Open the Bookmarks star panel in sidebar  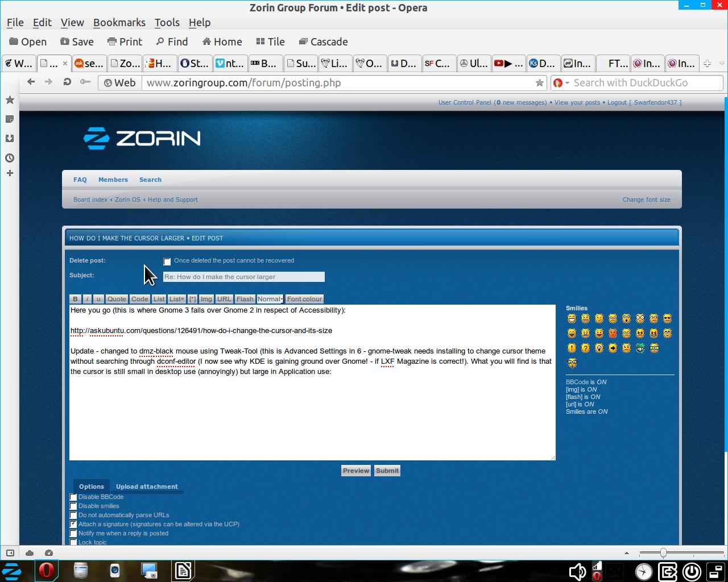(10, 100)
